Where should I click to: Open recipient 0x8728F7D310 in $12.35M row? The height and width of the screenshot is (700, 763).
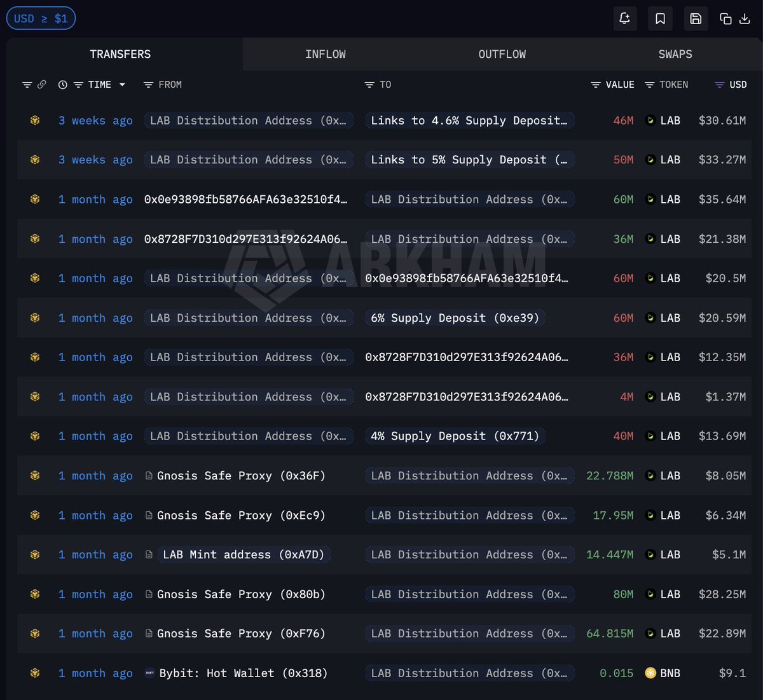[467, 357]
